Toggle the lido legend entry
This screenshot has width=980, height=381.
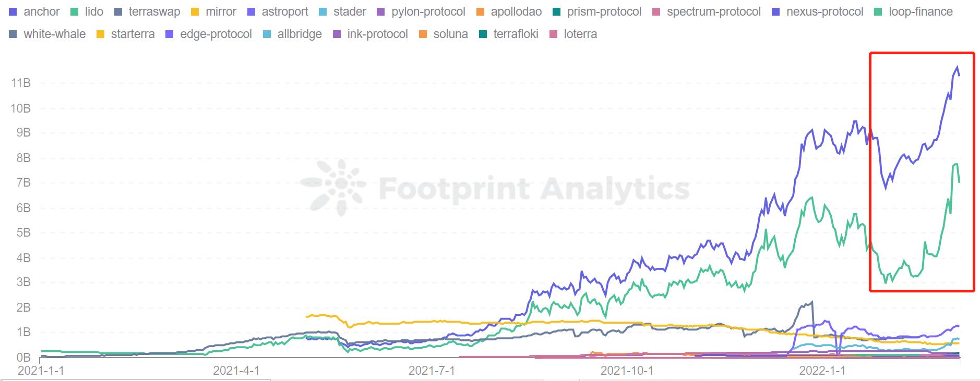[87, 12]
